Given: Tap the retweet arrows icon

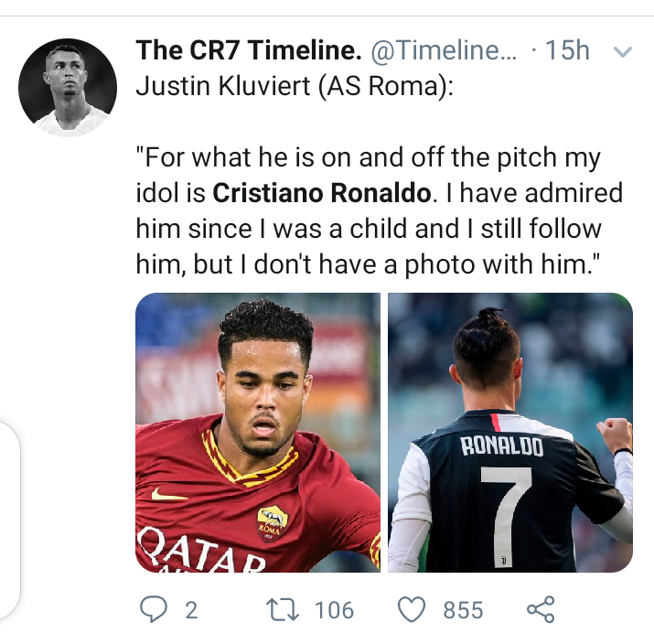Looking at the screenshot, I should [x=283, y=610].
